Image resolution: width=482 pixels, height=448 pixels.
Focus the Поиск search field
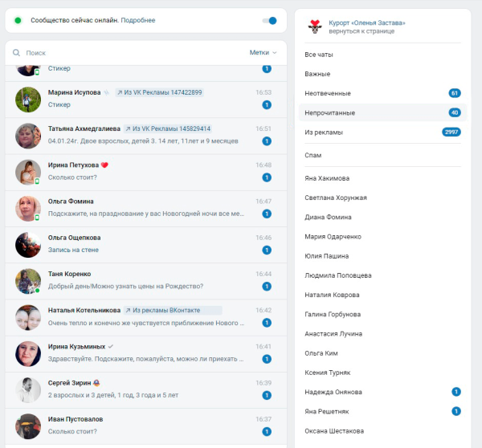coord(129,52)
